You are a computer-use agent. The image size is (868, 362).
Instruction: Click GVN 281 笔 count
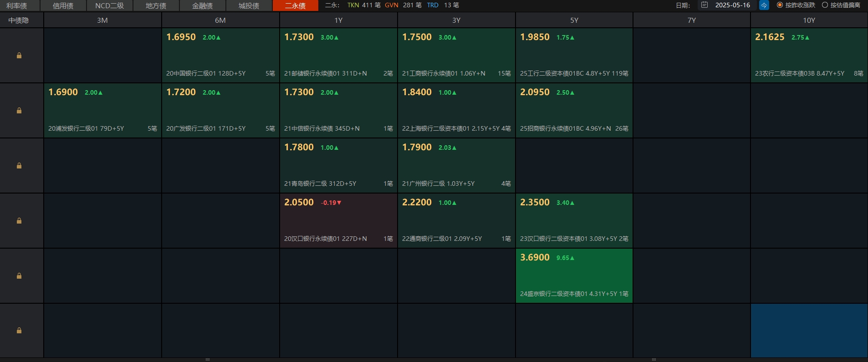pyautogui.click(x=403, y=5)
